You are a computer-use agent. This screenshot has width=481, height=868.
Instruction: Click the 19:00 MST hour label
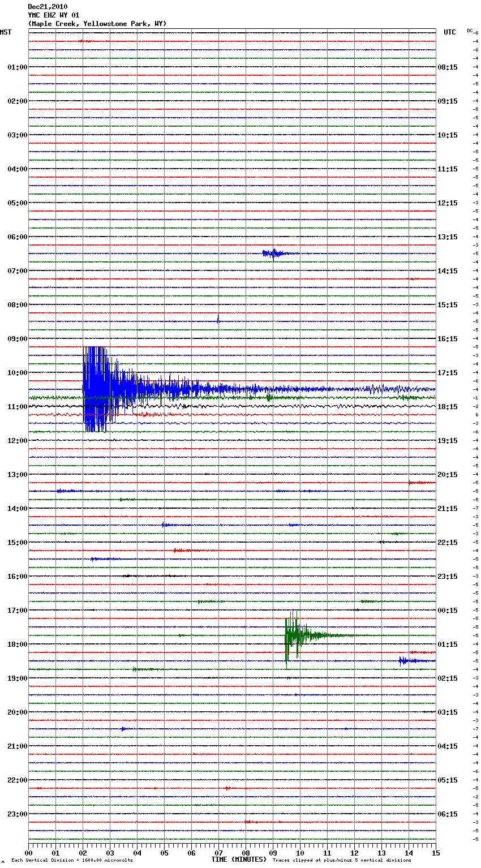(x=18, y=678)
